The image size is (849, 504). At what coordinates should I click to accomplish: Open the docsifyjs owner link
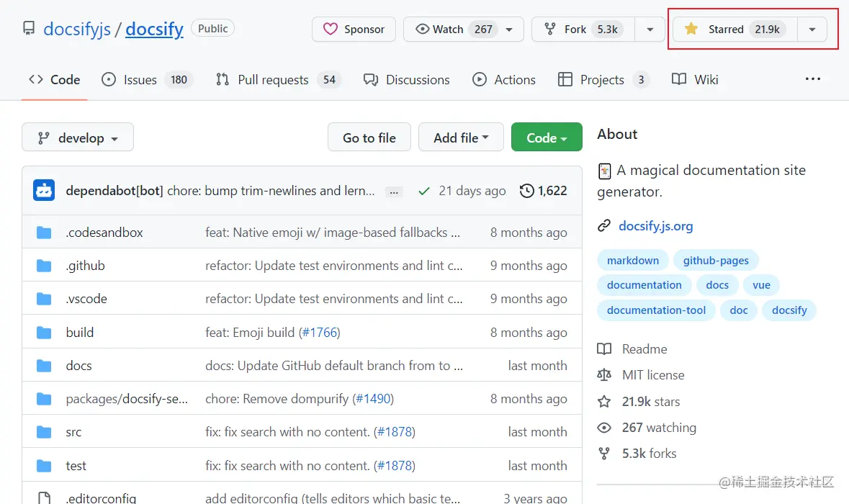tap(77, 29)
